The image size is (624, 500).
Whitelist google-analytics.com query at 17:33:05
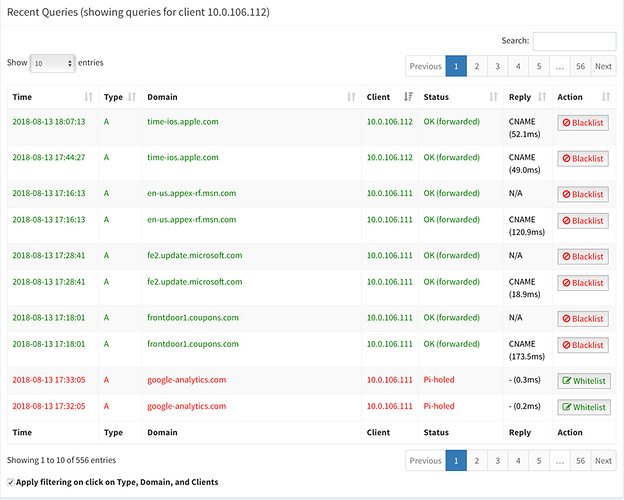point(582,381)
